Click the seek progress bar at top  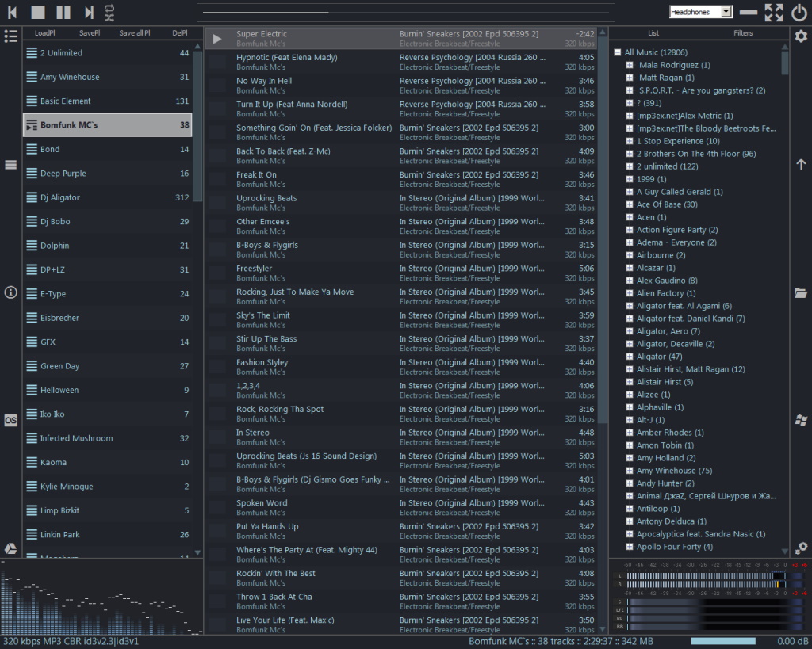405,13
